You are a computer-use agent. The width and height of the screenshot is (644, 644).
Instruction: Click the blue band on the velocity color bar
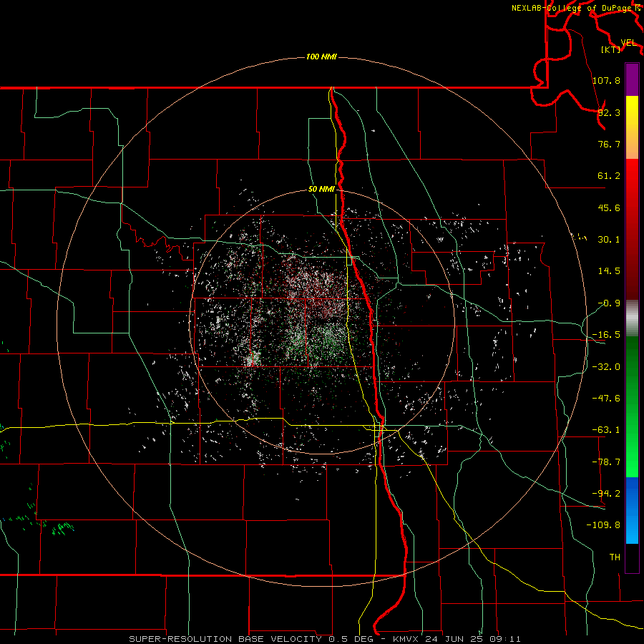click(632, 510)
